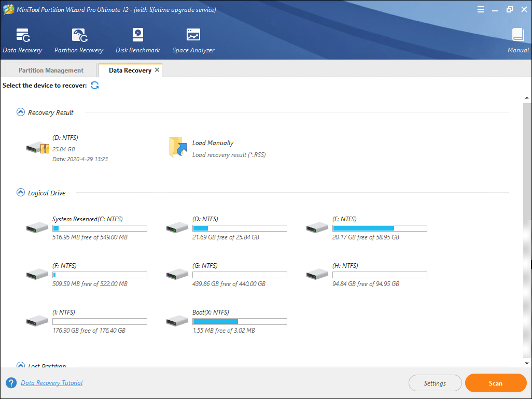
Task: Select the Data Recovery tab
Action: pos(130,70)
